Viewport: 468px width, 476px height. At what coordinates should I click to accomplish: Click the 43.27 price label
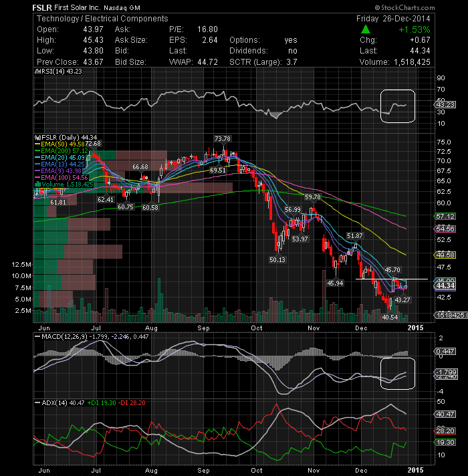(x=402, y=300)
